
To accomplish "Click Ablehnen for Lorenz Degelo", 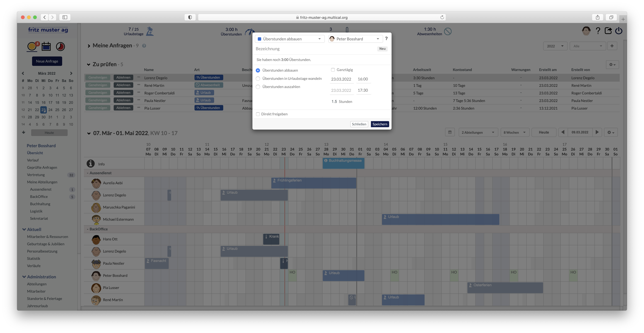I will tap(123, 77).
